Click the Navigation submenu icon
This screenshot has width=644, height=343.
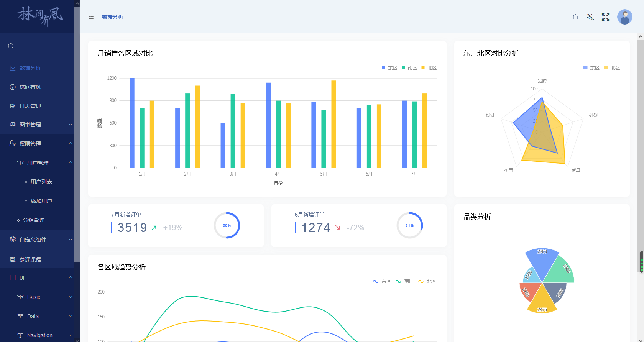(x=20, y=335)
